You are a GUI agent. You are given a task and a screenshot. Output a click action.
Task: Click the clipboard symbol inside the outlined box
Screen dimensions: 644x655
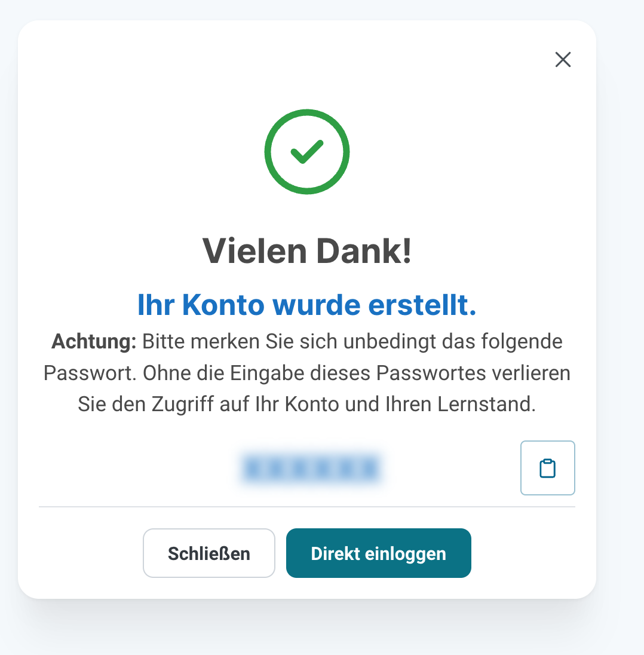(x=547, y=468)
